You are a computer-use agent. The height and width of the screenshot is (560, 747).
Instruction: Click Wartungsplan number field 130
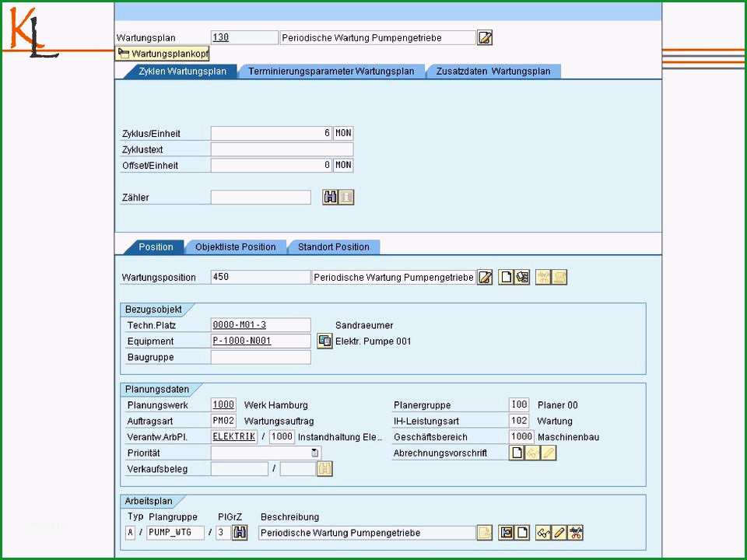point(244,37)
